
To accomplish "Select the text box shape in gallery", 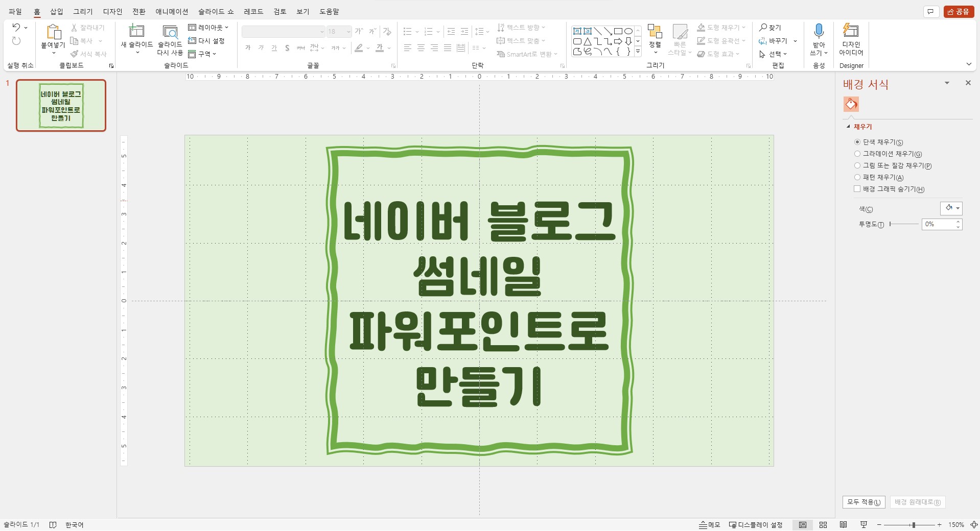I will coord(577,31).
